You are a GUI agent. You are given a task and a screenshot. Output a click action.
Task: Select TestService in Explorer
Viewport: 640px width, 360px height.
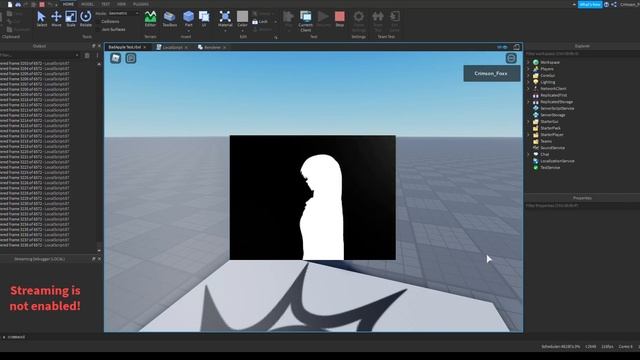(550, 167)
